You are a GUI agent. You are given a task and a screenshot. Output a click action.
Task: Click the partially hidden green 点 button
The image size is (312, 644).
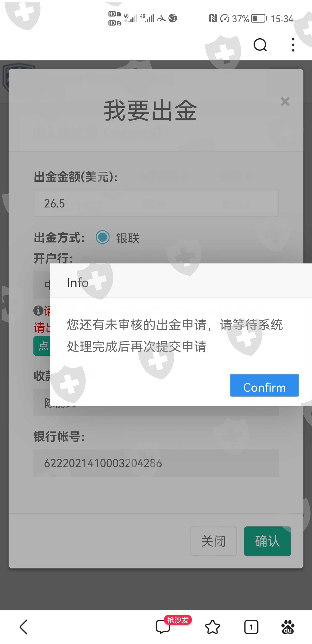[x=42, y=346]
